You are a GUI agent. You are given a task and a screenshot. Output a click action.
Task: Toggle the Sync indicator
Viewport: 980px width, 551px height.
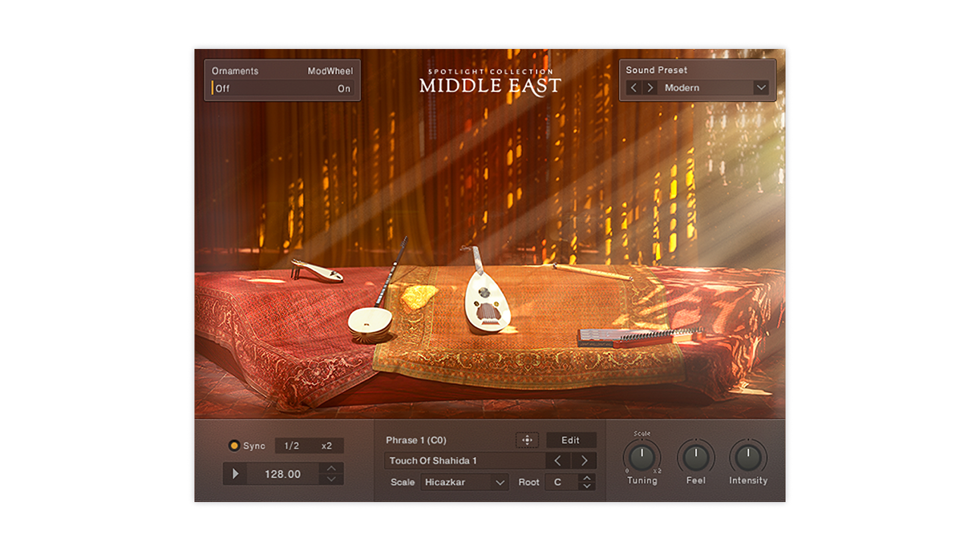pos(234,445)
